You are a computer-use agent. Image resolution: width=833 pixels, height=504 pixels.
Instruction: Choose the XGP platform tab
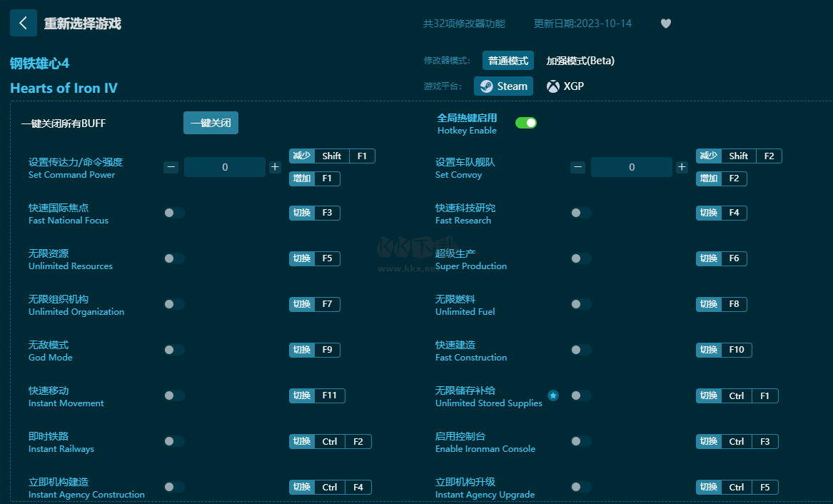point(565,86)
